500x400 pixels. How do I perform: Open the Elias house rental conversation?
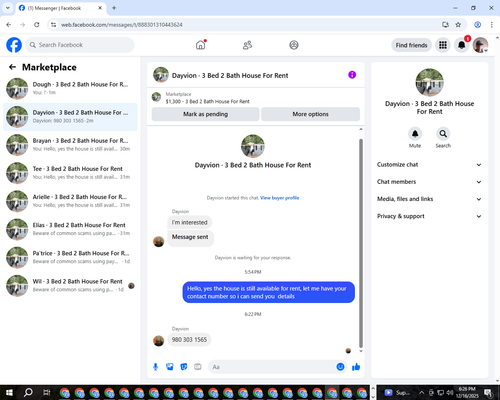pos(70,229)
